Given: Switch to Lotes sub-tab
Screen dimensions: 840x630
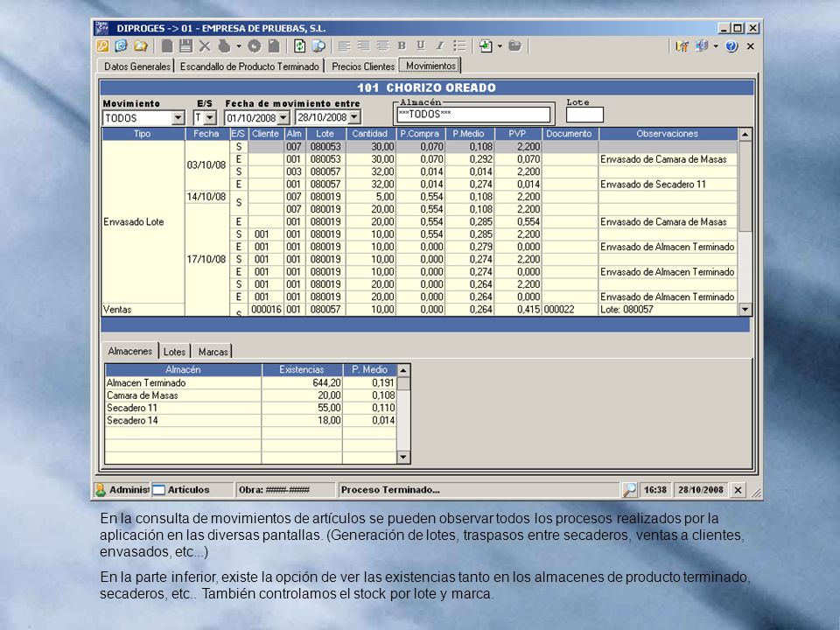Looking at the screenshot, I should click(x=175, y=352).
